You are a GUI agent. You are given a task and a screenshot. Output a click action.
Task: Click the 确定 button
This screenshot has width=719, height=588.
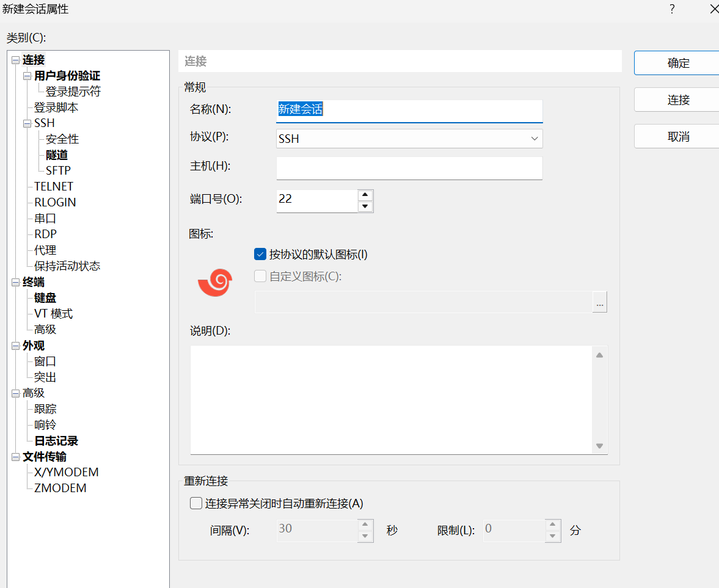678,63
